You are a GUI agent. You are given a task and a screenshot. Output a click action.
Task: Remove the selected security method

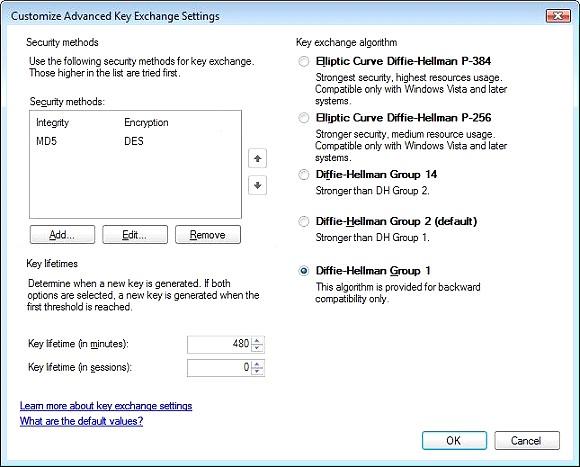[208, 235]
